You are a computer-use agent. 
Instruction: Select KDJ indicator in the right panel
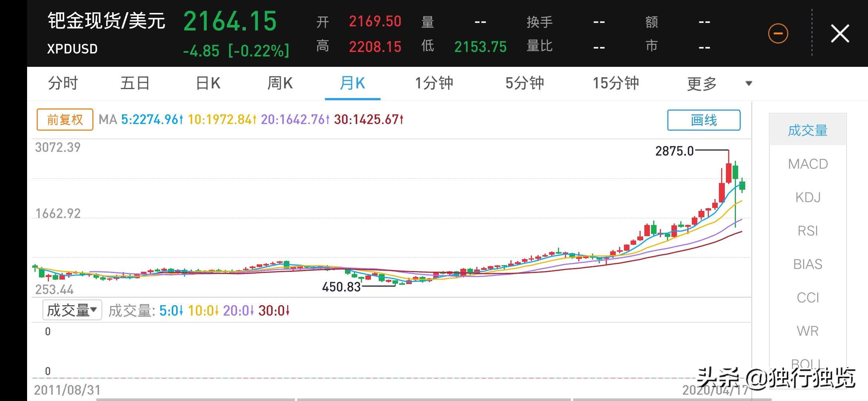[809, 197]
